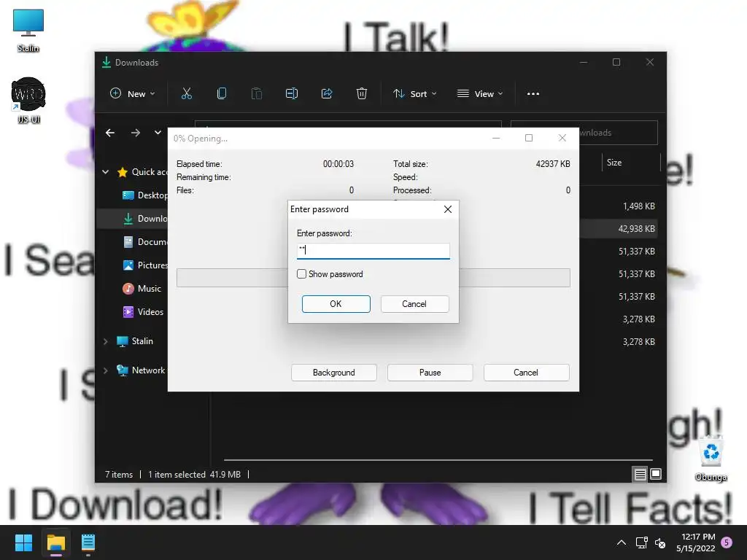Screen dimensions: 747x560
Task: Go forward with the right arrow
Action: 136,133
